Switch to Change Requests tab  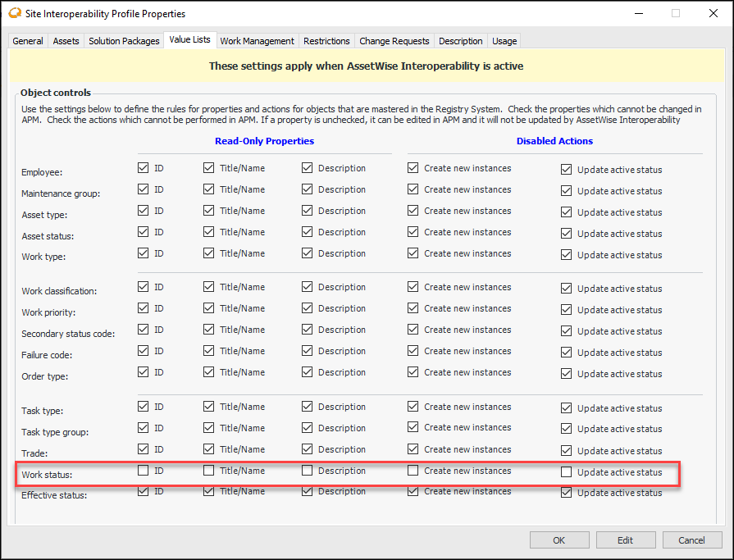[394, 41]
